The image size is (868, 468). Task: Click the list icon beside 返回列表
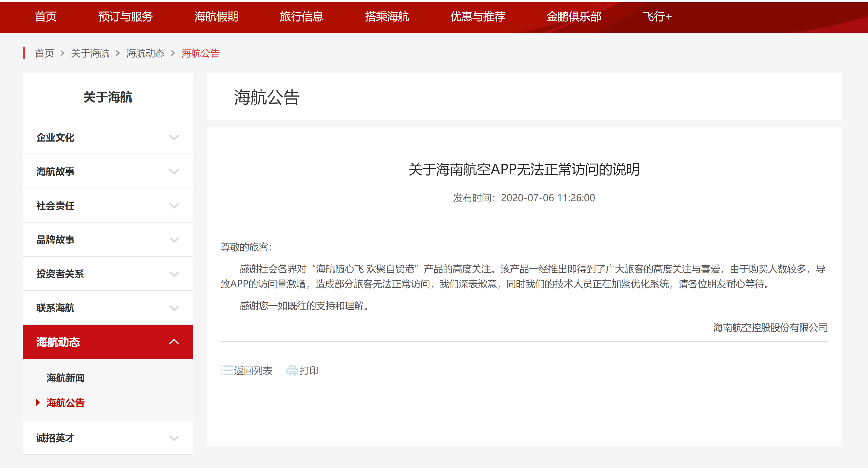[227, 370]
